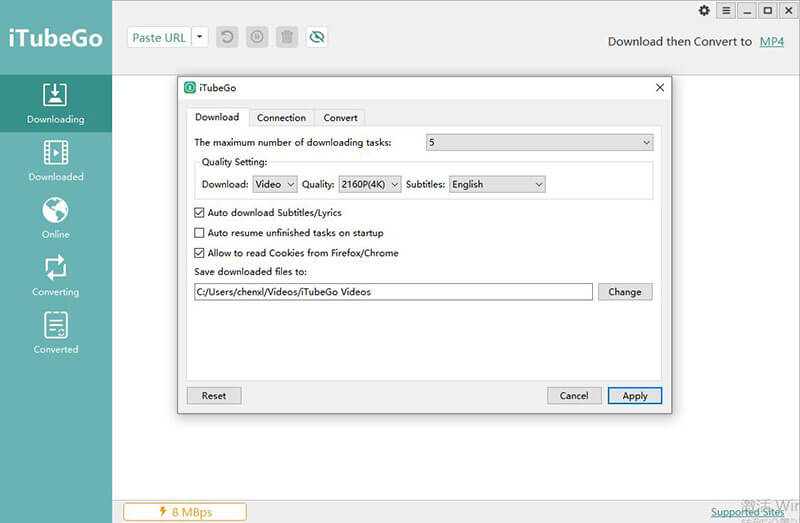Click the save path input field

click(x=393, y=292)
